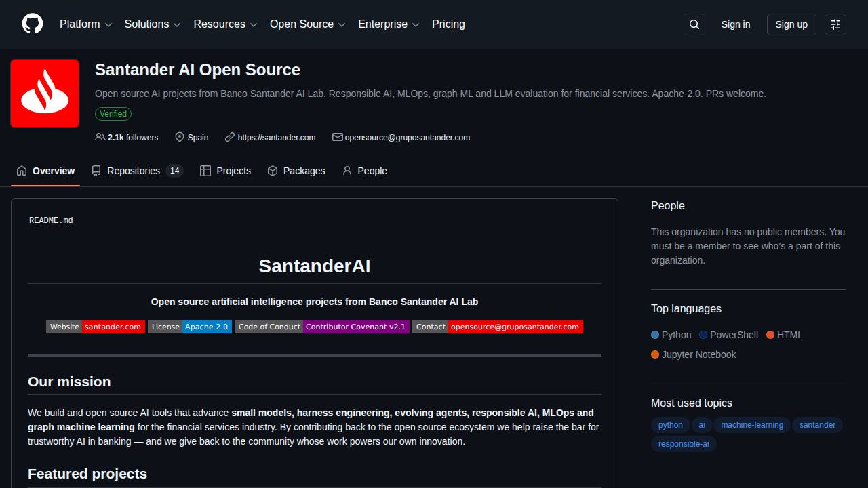Switch to the Overview tab
The width and height of the screenshot is (868, 488).
click(x=45, y=171)
